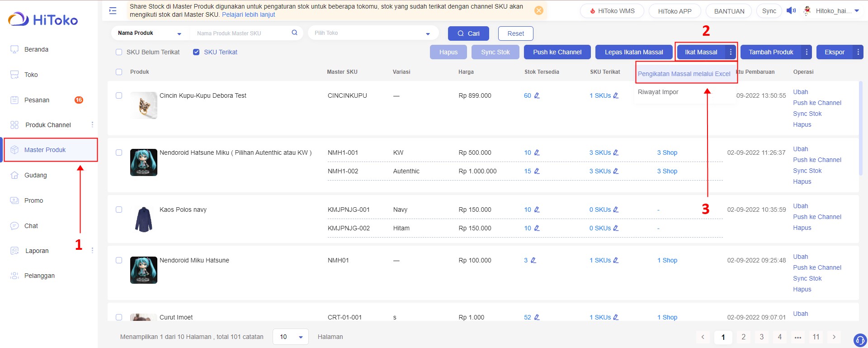Edit linked SKUs icon for CINCINKUPU
Viewport: 868px width, 348px height.
[x=616, y=95]
